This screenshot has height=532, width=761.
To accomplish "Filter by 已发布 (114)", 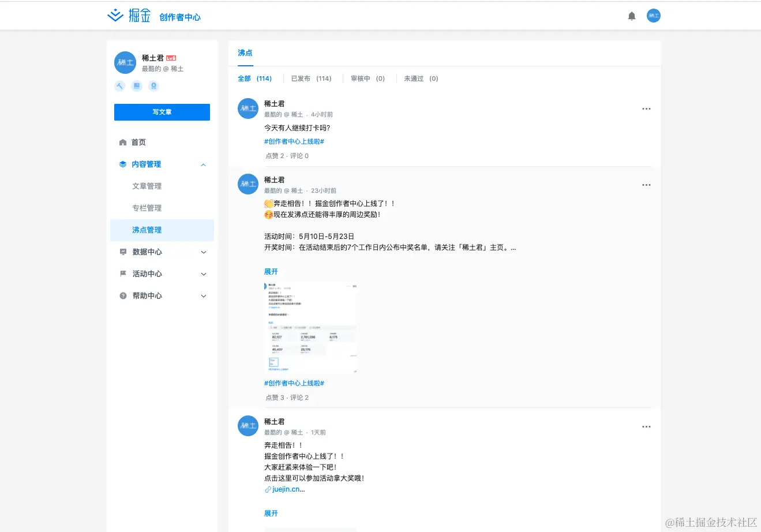I will [x=311, y=78].
